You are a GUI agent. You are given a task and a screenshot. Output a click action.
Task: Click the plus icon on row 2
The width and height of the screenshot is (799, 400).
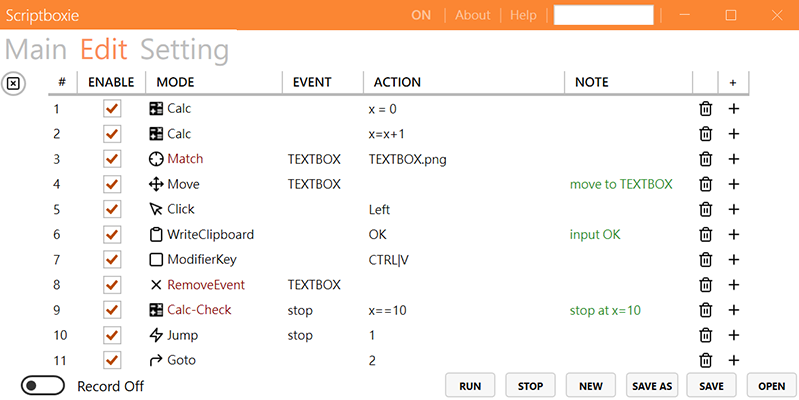click(734, 134)
